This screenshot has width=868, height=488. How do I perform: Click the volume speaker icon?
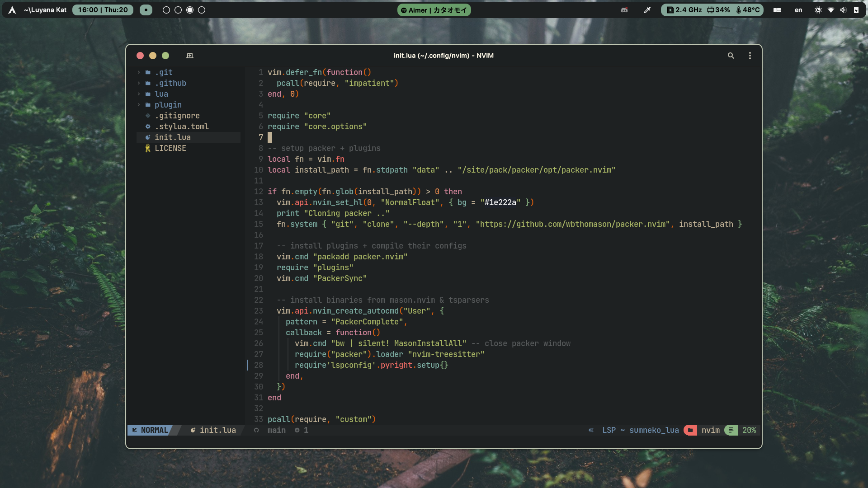pos(843,10)
